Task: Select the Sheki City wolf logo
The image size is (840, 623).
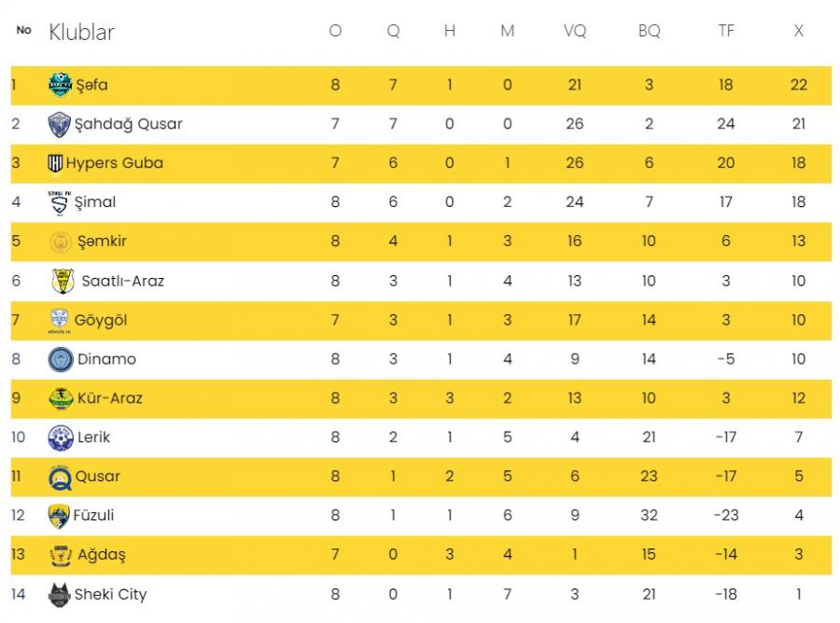Action: 59,595
